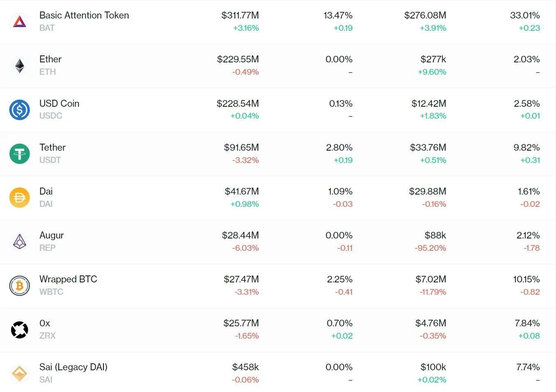Click the $276.08M borrow value
The width and height of the screenshot is (556, 392).
tap(425, 15)
